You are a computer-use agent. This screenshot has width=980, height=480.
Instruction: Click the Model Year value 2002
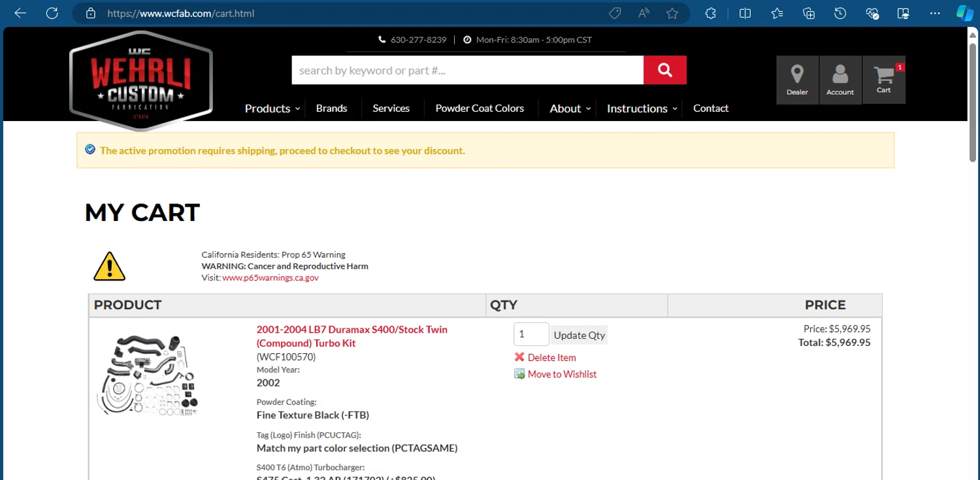point(268,383)
